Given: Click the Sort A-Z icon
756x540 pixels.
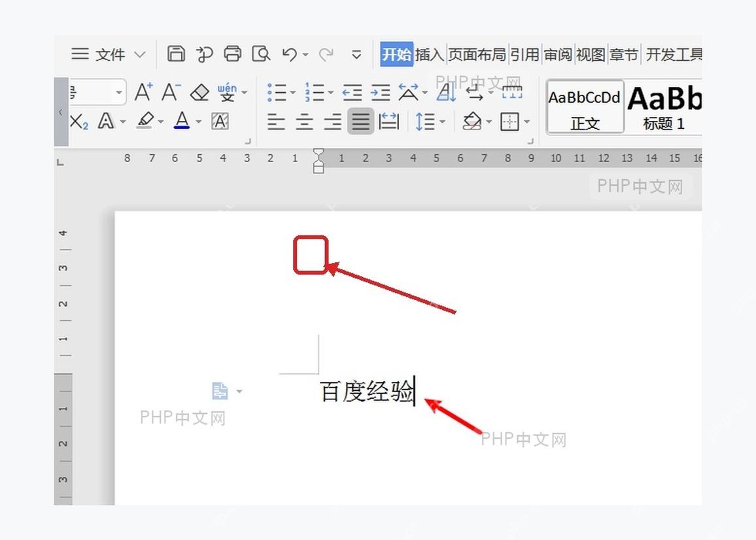Looking at the screenshot, I should [447, 92].
